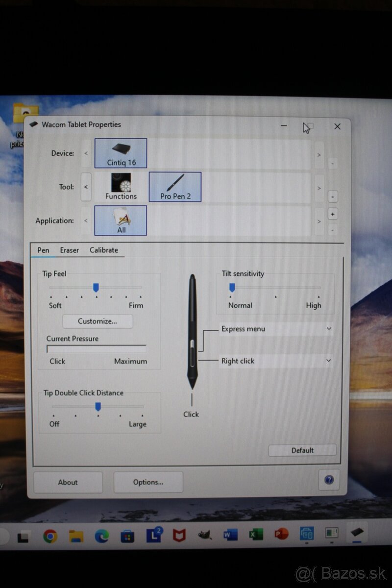Open the Functions tool settings
Screen dimensions: 392x588
click(x=120, y=186)
